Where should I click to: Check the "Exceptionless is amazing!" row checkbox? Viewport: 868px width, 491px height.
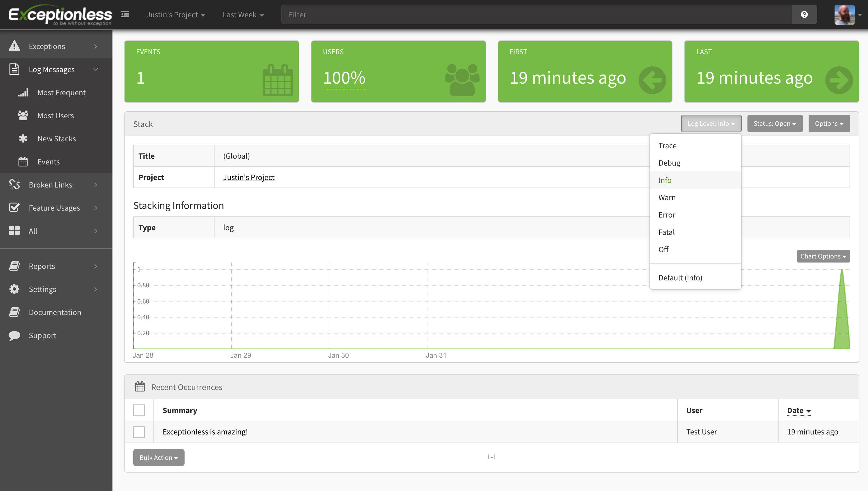point(139,432)
